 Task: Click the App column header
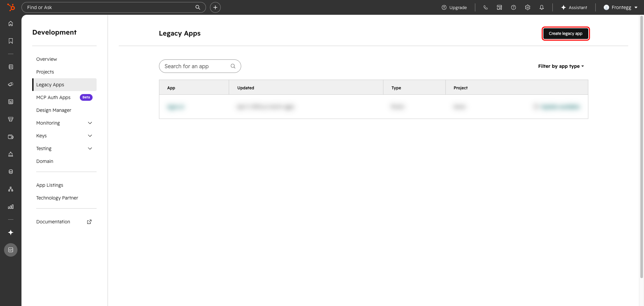click(194, 88)
